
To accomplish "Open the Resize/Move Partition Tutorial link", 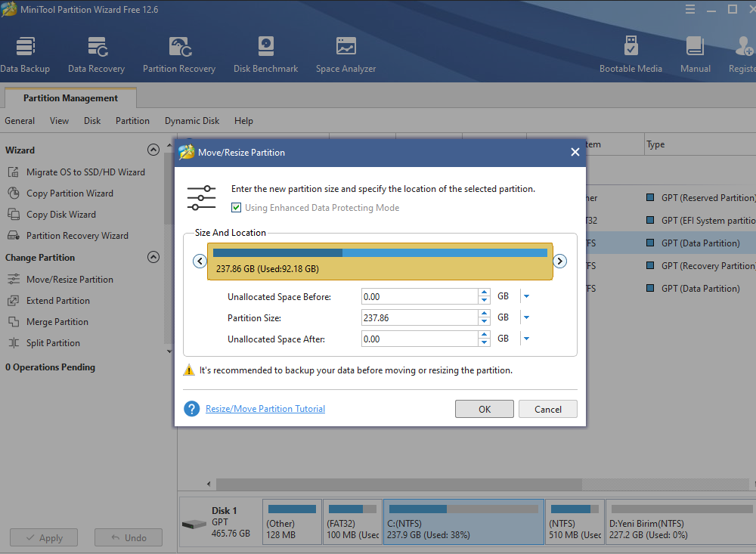I will coord(265,409).
